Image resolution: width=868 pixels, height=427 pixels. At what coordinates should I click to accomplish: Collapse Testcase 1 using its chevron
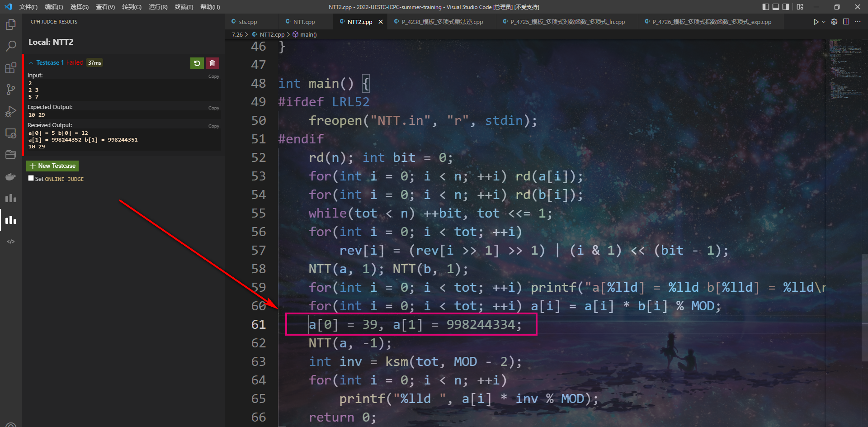click(x=31, y=63)
